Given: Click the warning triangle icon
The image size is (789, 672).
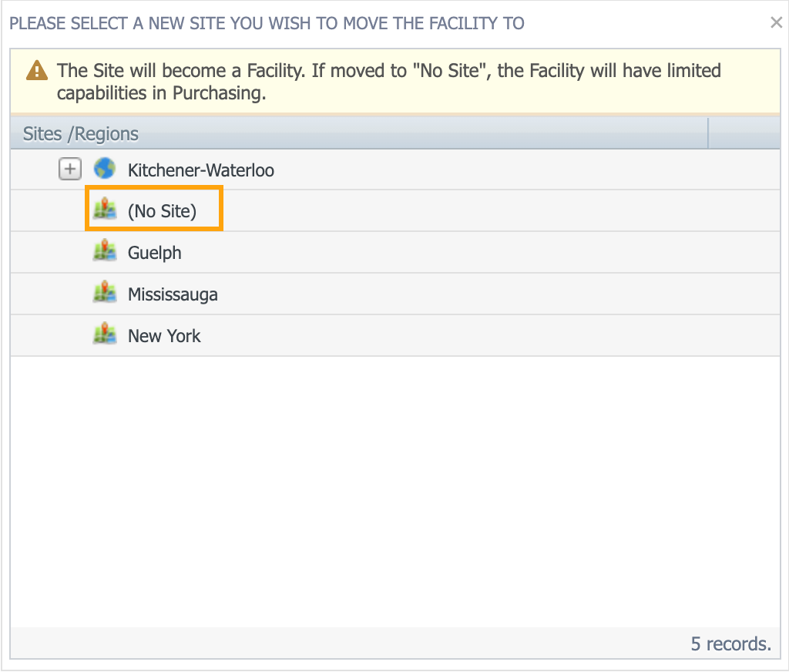Looking at the screenshot, I should (x=36, y=71).
